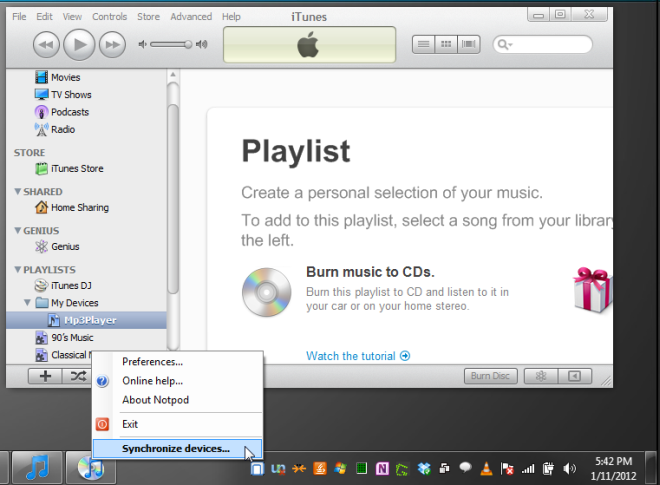
Task: Collapse the PLAYLISTS section
Action: pos(18,269)
